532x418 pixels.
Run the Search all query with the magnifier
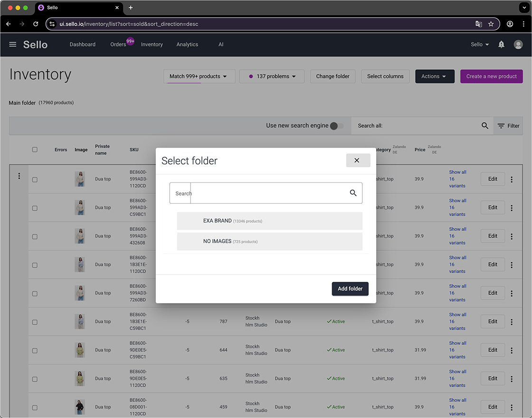[484, 125]
